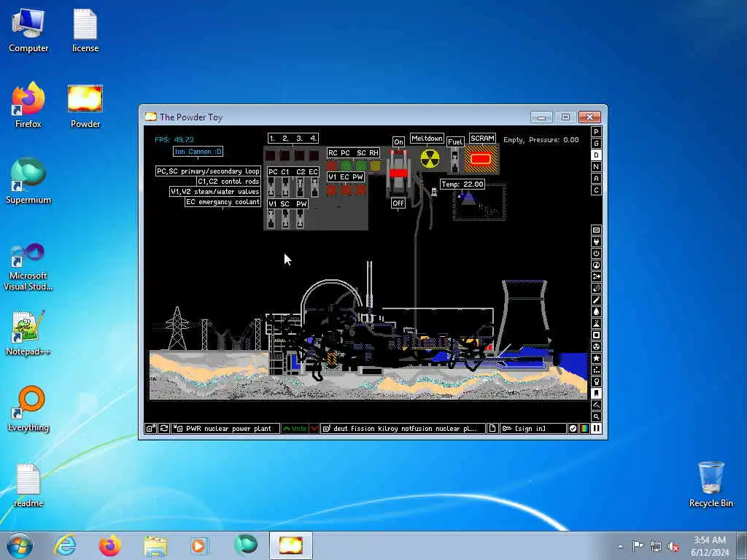Open the Sensors gauge menu icon
Image resolution: width=747 pixels, height=560 pixels.
[596, 265]
